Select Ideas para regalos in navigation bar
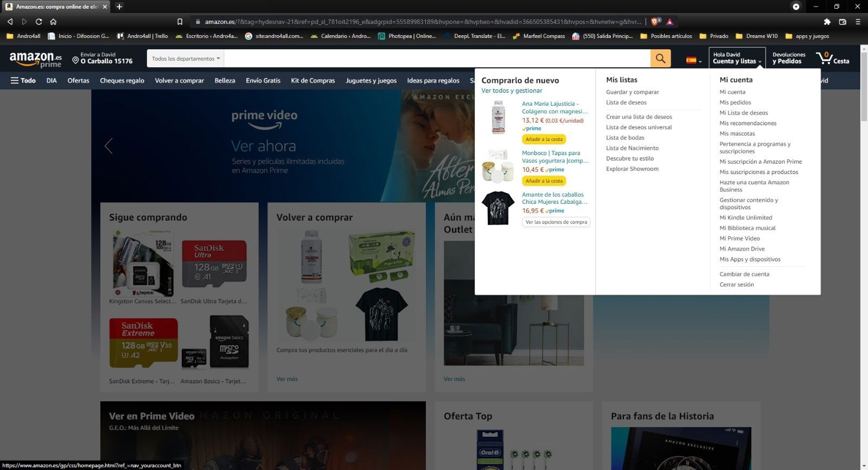The height and width of the screenshot is (470, 868). pyautogui.click(x=433, y=80)
